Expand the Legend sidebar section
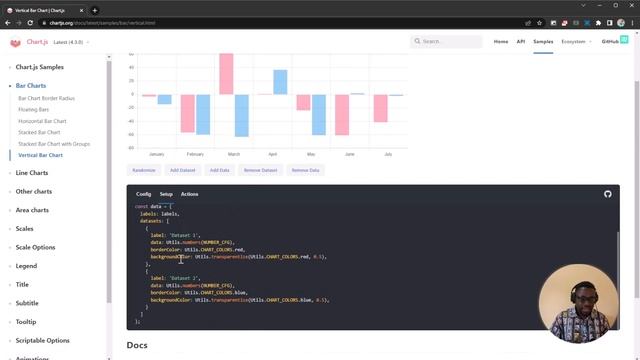Screen dimensions: 640x360 [x=26, y=266]
